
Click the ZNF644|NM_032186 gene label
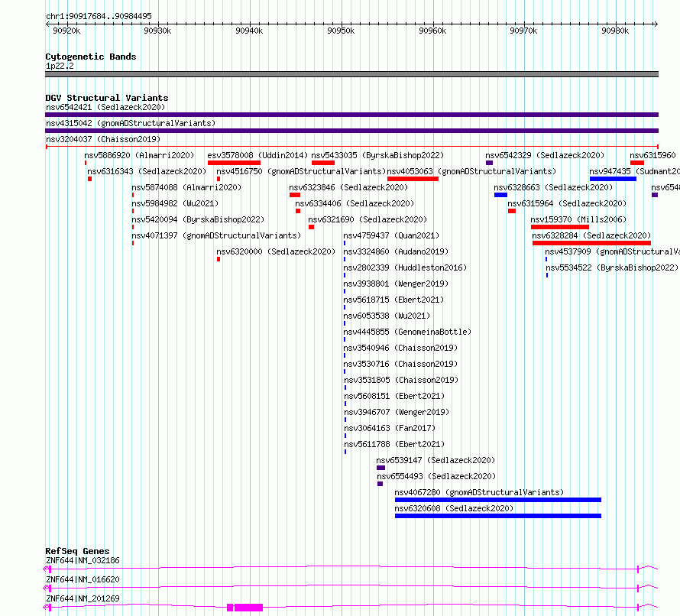pos(83,560)
